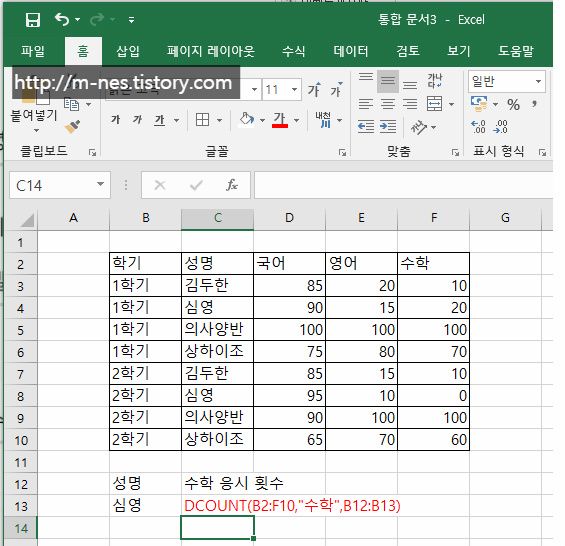Viewport: 565px width, 546px height.
Task: Open the clipboard pane dialog launcher
Action: 93,153
